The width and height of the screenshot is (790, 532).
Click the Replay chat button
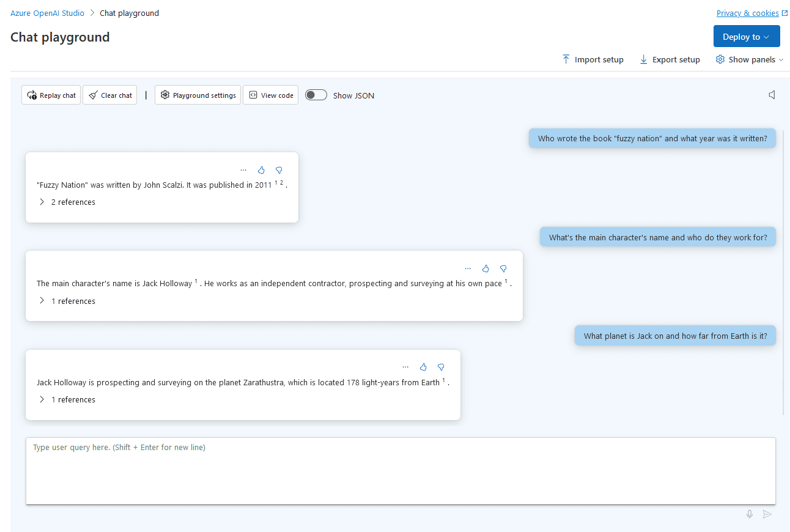click(51, 95)
